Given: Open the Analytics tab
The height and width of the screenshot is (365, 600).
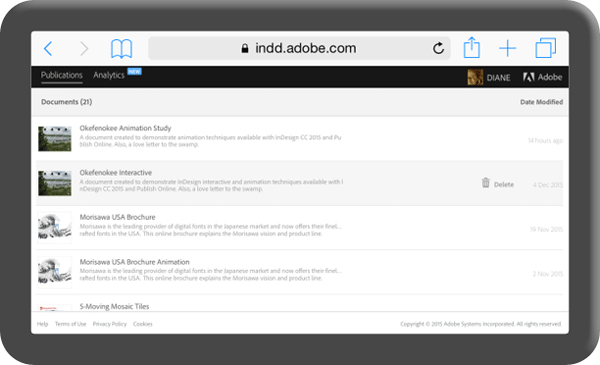Looking at the screenshot, I should (109, 75).
